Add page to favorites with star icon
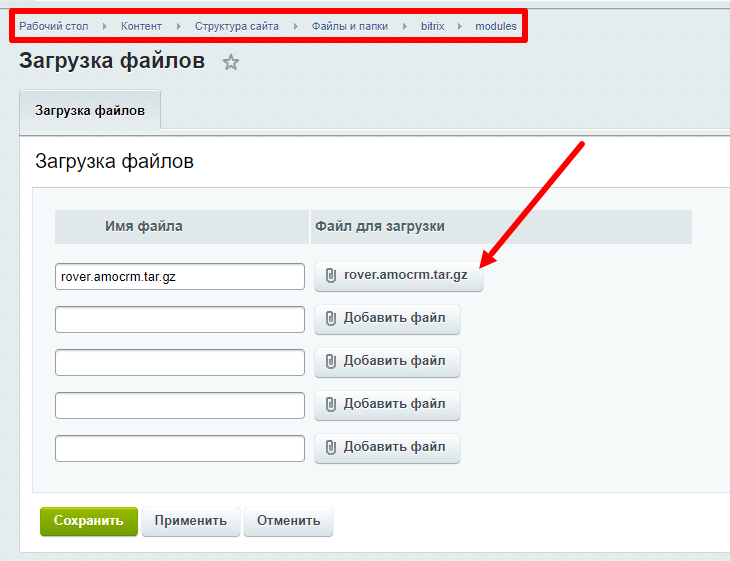The width and height of the screenshot is (730, 561). pyautogui.click(x=230, y=62)
